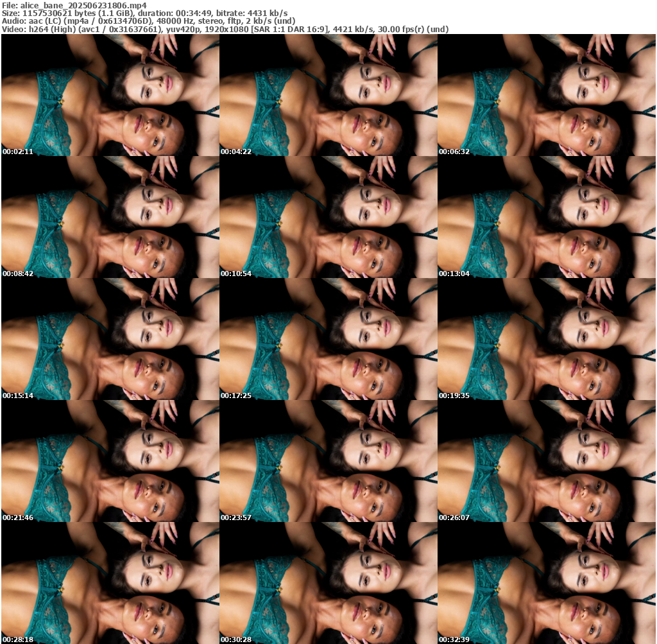Click the frame labeled 00:08:42

(x=110, y=217)
